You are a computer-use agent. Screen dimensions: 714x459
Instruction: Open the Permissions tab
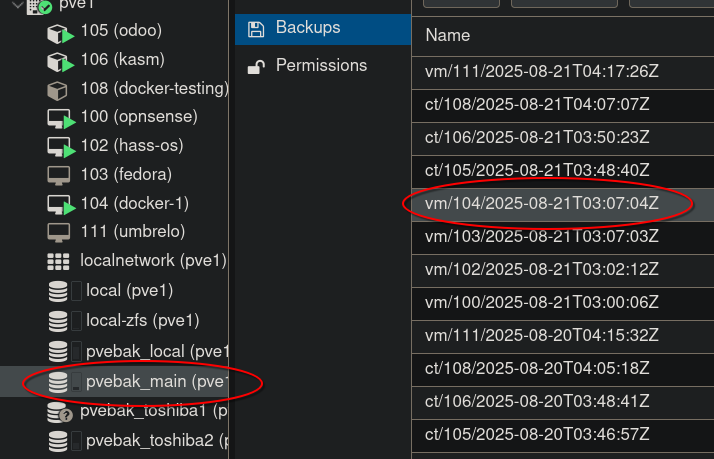coord(321,65)
